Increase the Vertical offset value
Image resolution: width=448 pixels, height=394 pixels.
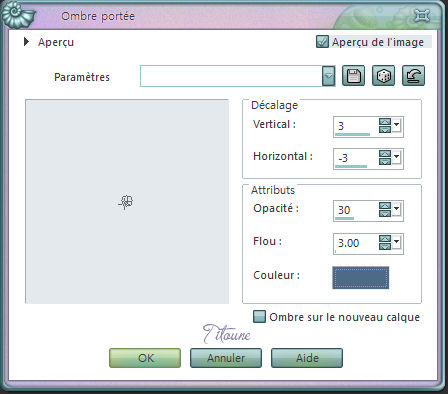[385, 122]
